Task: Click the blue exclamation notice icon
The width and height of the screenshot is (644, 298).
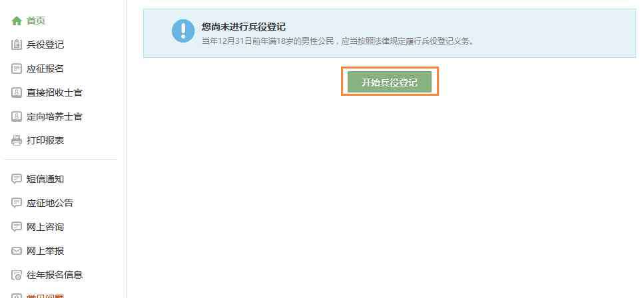Action: coord(183,31)
